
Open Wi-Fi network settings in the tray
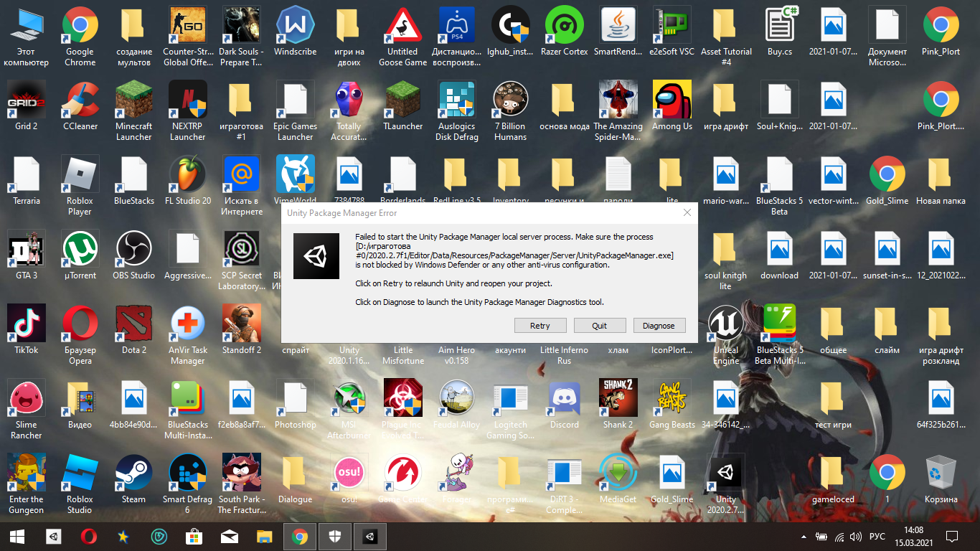tap(839, 537)
